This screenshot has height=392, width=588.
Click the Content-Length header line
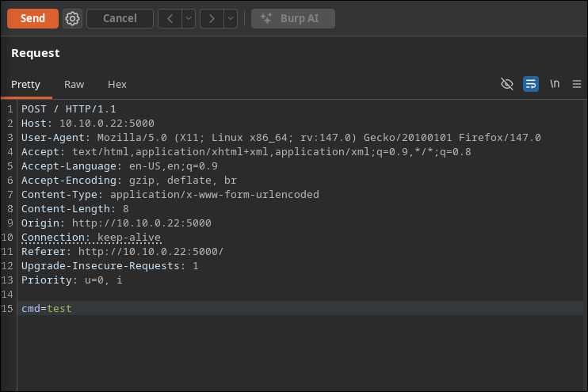[74, 208]
